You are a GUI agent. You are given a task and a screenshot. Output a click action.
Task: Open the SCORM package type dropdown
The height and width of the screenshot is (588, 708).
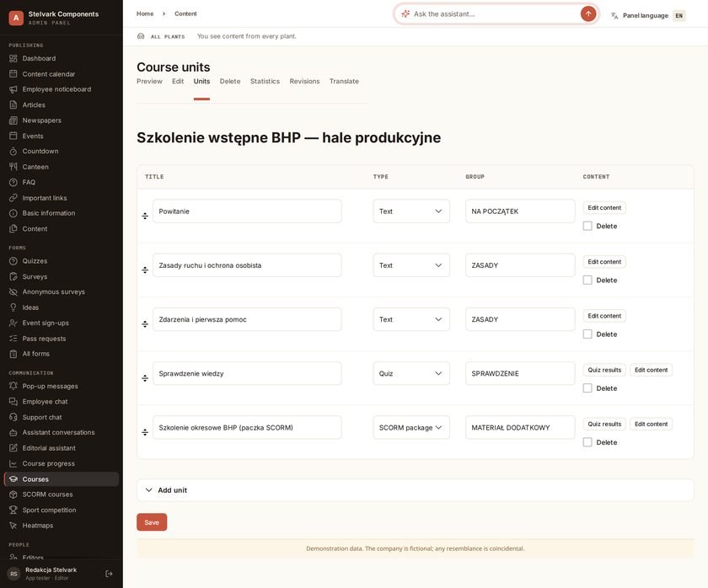coord(411,427)
